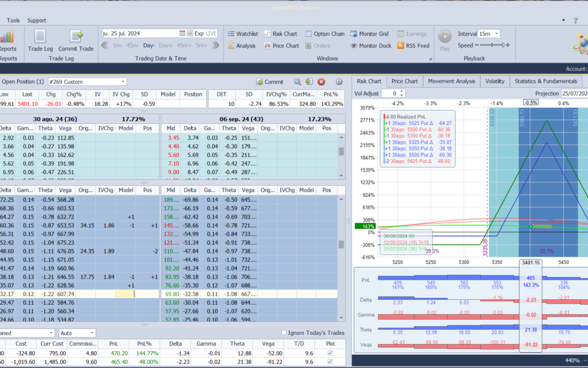Open the Option Chain window
Screen dimensions: 588x368
tap(324, 34)
